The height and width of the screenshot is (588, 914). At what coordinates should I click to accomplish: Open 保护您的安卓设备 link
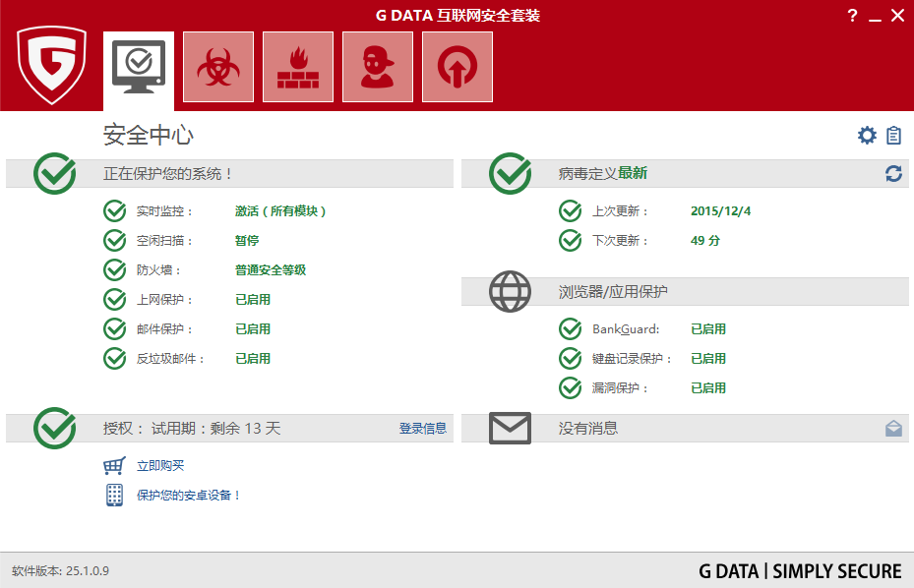(x=188, y=496)
